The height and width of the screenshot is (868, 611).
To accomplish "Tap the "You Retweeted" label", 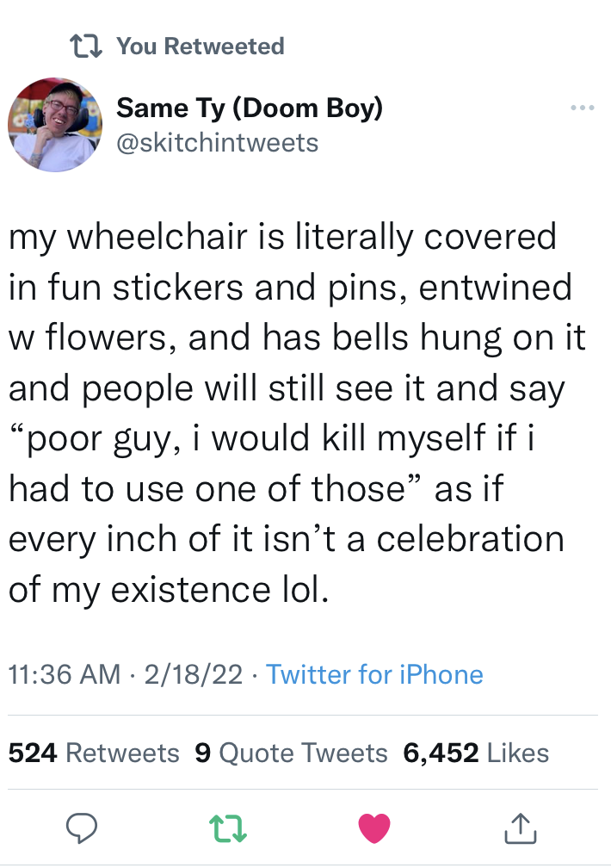I will [x=200, y=46].
